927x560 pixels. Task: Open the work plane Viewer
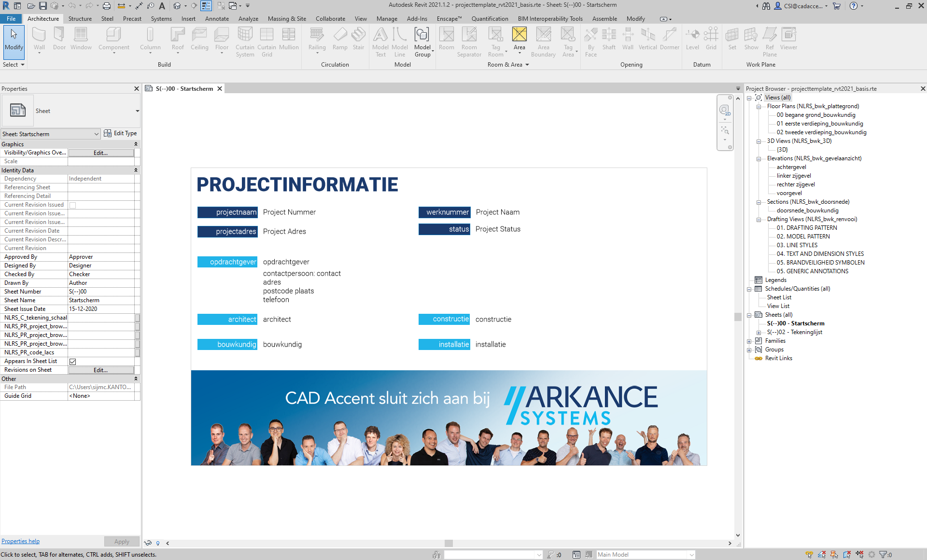click(788, 40)
